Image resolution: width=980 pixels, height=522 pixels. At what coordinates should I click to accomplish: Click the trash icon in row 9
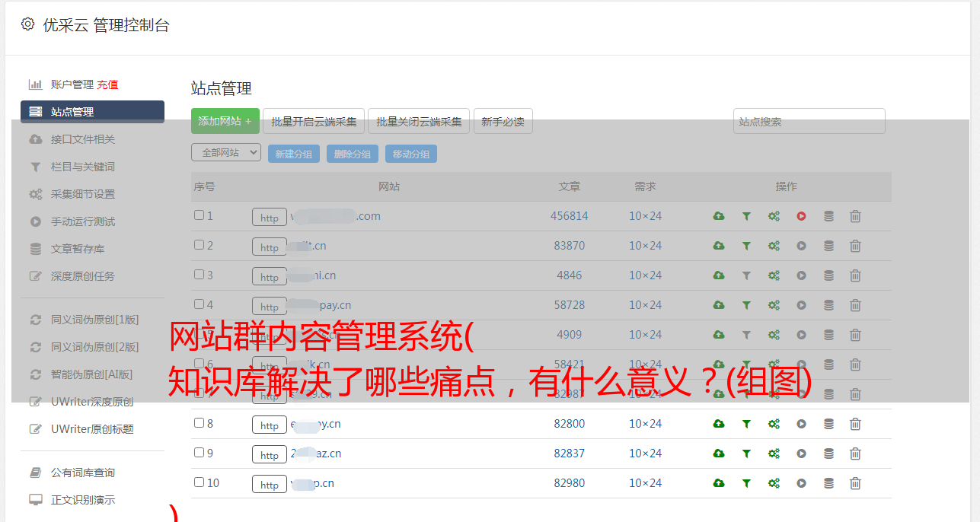855,454
